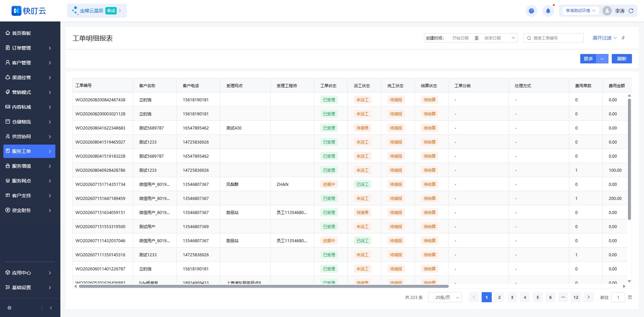644x317 pixels.
Task: Click the 更多 button
Action: coord(588,59)
